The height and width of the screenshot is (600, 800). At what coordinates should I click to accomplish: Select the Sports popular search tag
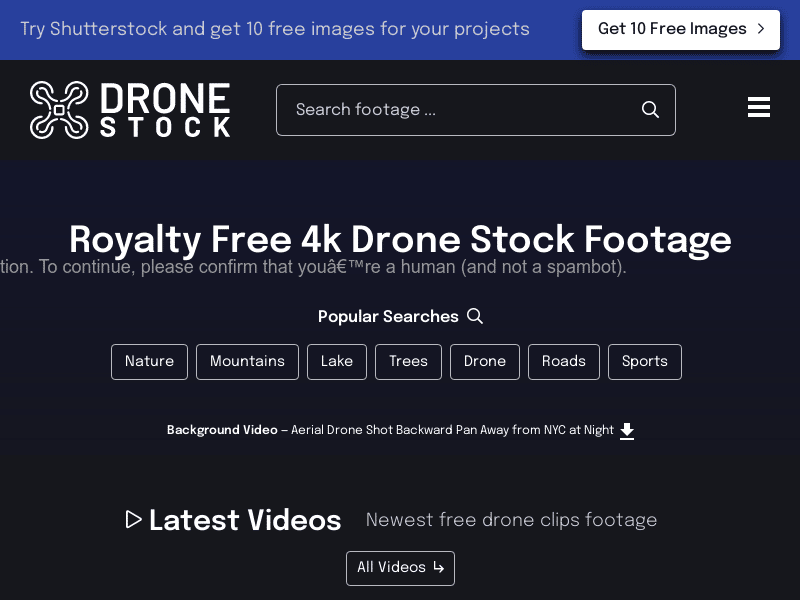(645, 362)
